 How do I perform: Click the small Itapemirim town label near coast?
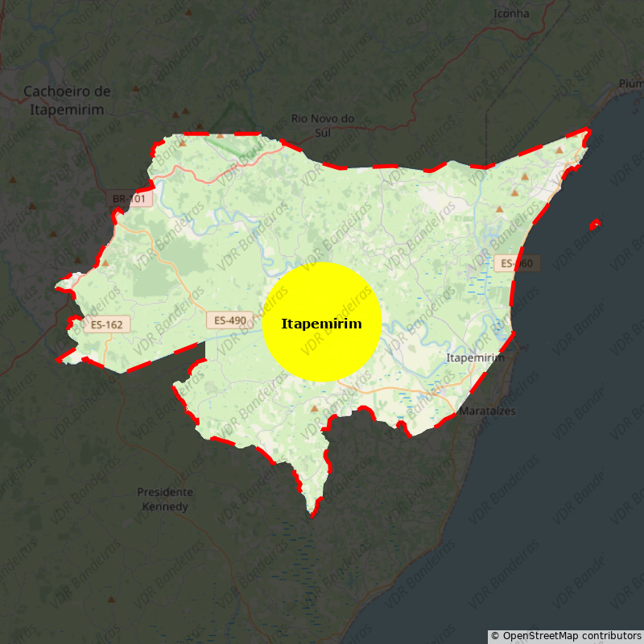coord(475,357)
